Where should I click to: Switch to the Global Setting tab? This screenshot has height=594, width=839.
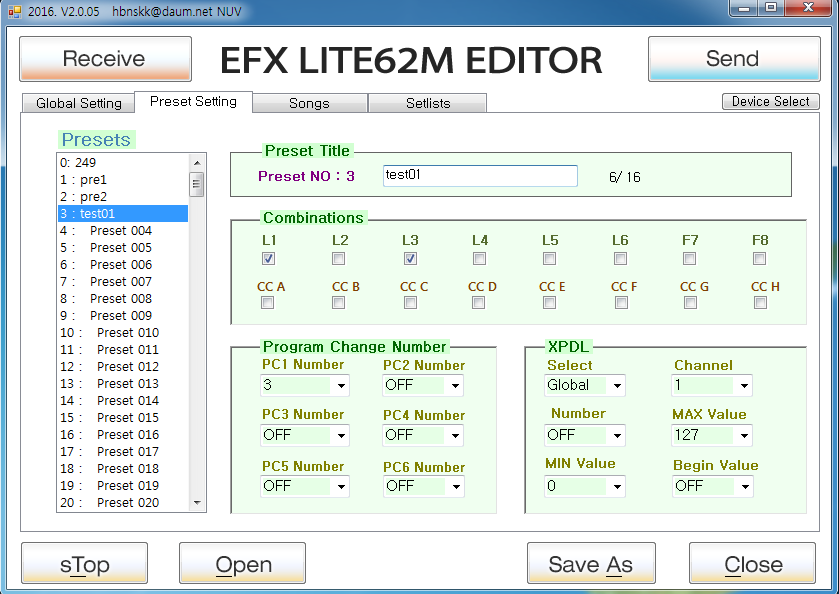coord(79,103)
